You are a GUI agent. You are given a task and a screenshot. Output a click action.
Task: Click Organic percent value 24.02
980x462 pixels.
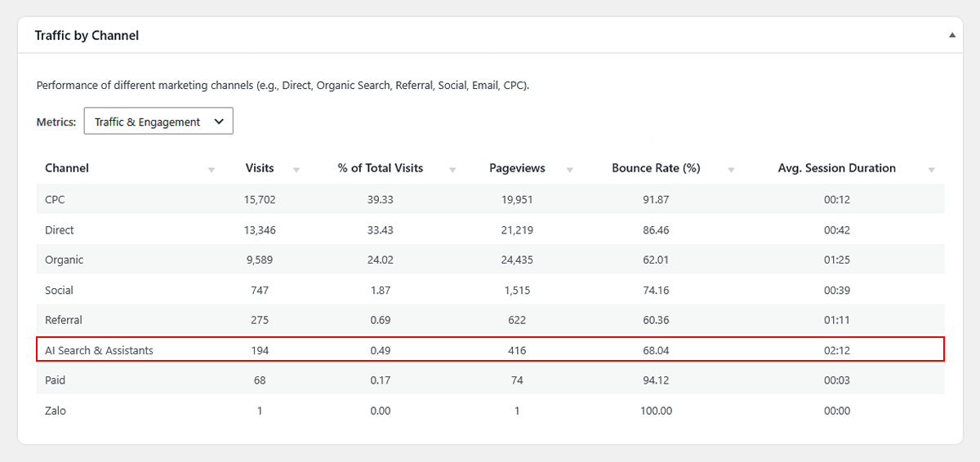(x=381, y=260)
